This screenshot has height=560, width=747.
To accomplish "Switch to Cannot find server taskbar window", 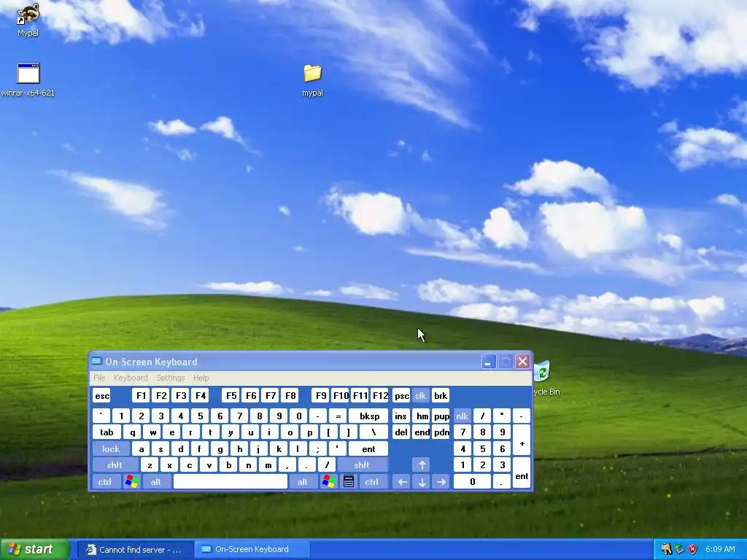I will click(134, 550).
